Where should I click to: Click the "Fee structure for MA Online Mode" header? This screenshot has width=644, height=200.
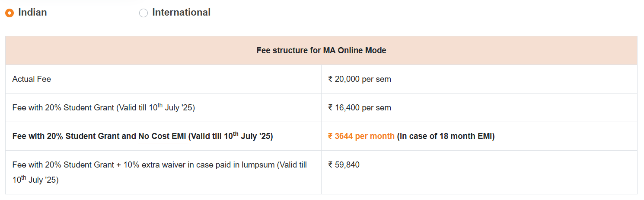click(x=321, y=51)
